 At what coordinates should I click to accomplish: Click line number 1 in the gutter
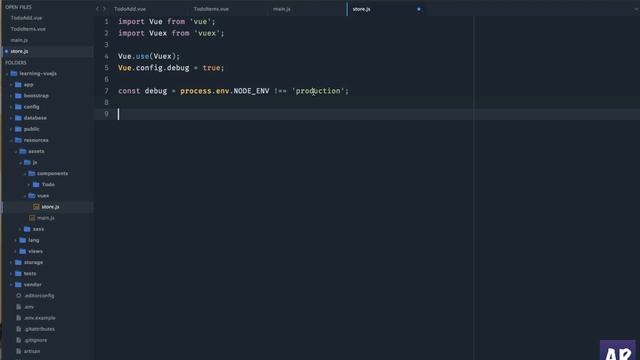pos(107,22)
